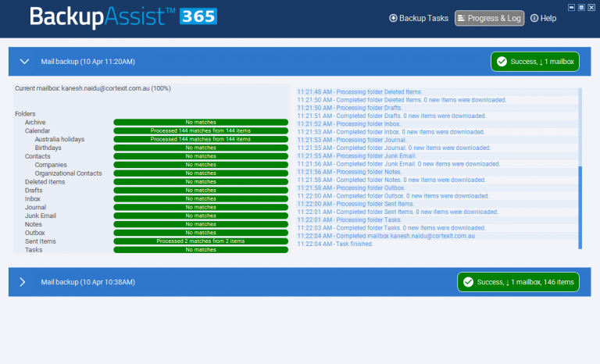Click green checkmark icon in top success badge
This screenshot has height=364, width=600.
[x=502, y=62]
